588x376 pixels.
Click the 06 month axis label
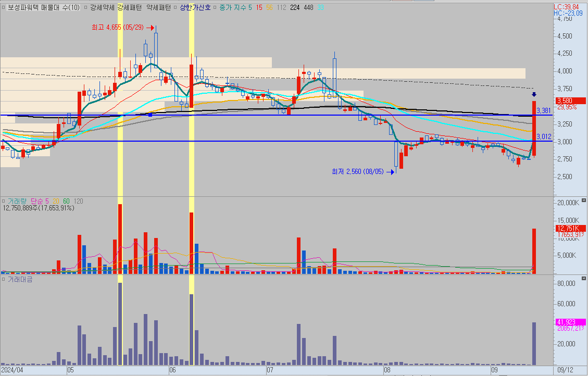[x=172, y=370]
